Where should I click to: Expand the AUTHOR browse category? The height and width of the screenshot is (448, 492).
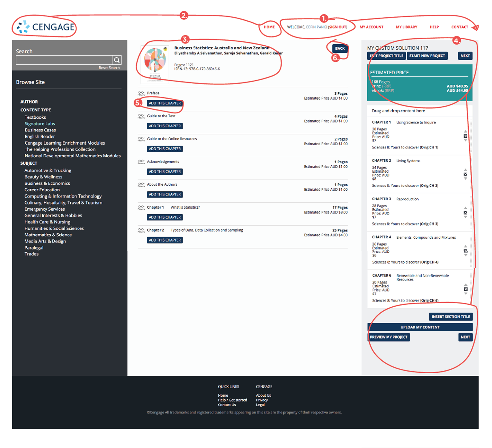(29, 102)
